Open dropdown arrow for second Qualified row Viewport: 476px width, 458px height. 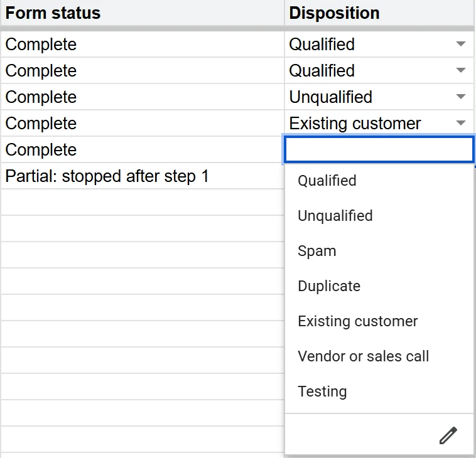pos(460,70)
